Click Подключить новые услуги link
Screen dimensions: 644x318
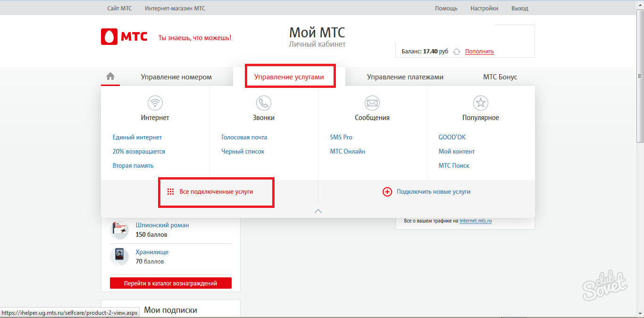[434, 192]
